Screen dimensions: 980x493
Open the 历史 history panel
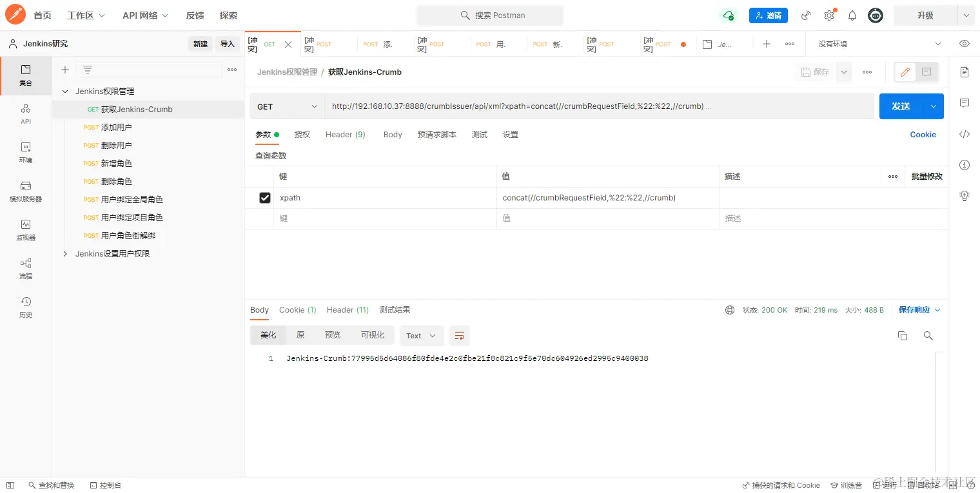26,307
